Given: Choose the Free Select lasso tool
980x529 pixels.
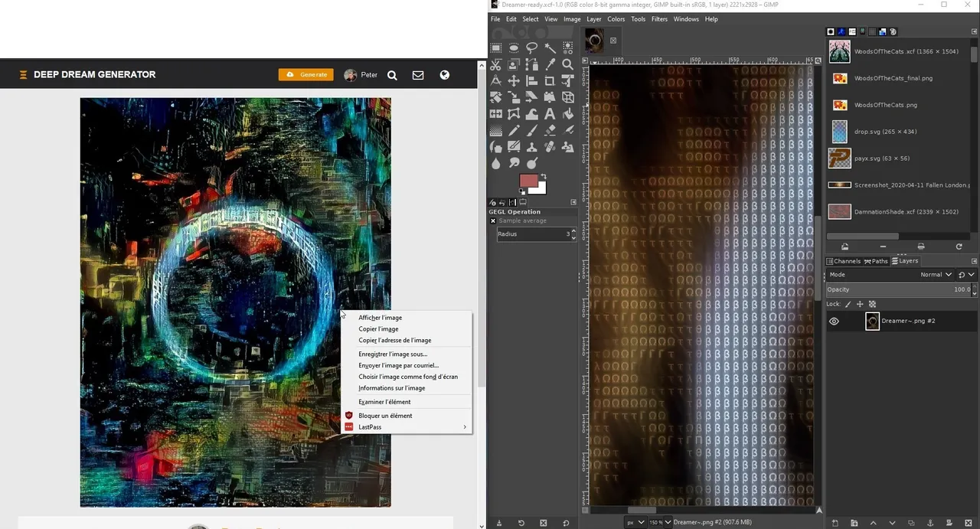Looking at the screenshot, I should coord(532,48).
